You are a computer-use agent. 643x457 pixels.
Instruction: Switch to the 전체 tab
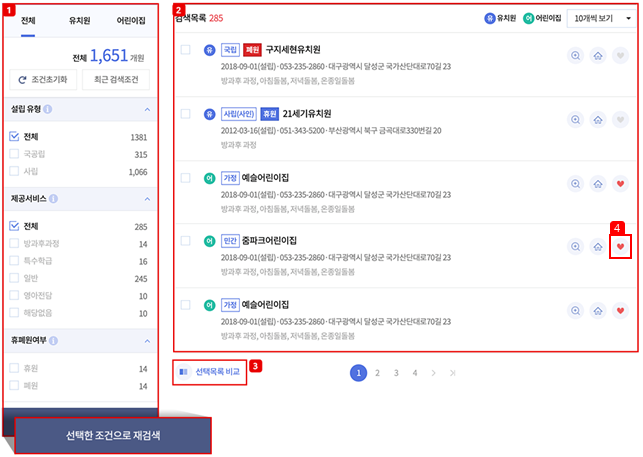click(x=28, y=21)
